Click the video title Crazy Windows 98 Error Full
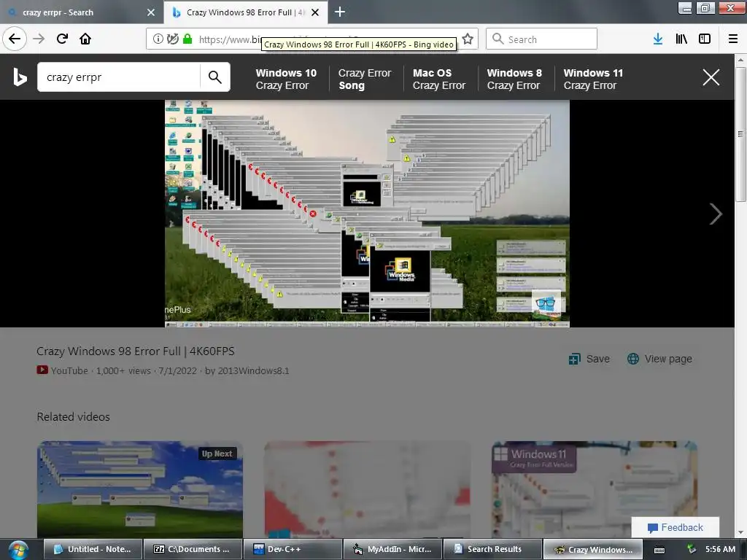Image resolution: width=747 pixels, height=560 pixels. (135, 351)
